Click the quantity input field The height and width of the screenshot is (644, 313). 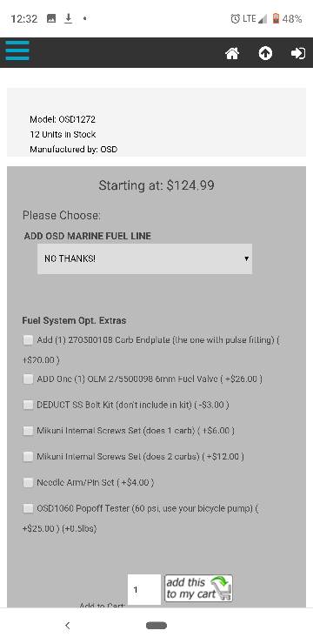pos(144,589)
